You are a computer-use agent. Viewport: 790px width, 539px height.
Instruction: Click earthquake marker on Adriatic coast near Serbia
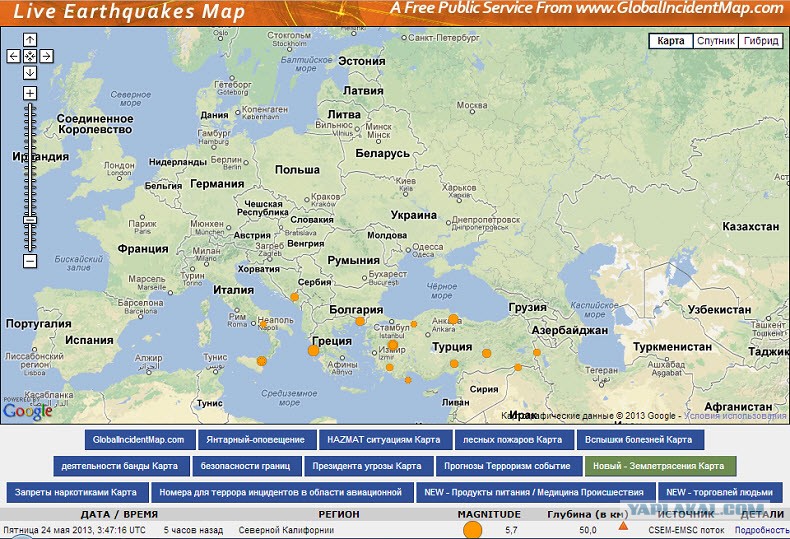(x=295, y=297)
